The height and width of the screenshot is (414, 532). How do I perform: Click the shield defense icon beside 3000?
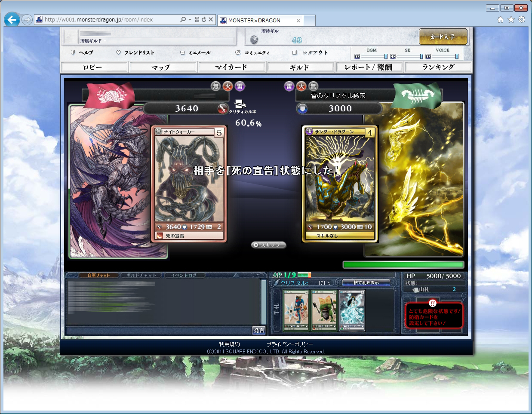click(x=302, y=109)
